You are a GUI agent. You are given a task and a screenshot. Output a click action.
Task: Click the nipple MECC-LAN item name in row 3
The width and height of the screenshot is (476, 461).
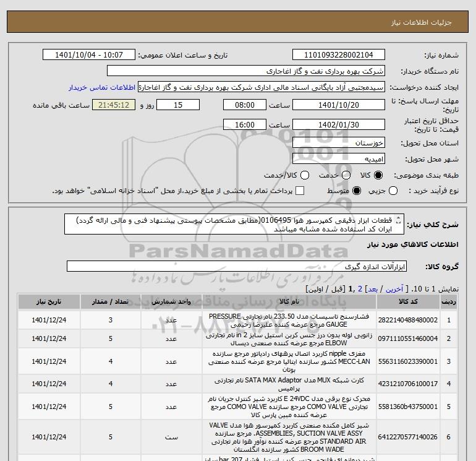click(289, 361)
